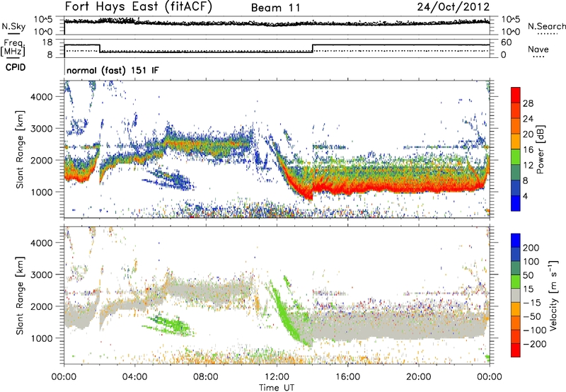Click the "Power [dB]" color bar title

pyautogui.click(x=540, y=149)
